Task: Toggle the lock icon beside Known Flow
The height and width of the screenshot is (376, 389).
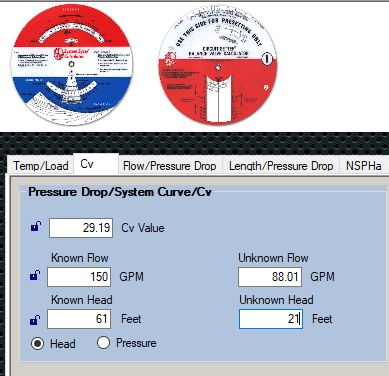Action: [35, 275]
